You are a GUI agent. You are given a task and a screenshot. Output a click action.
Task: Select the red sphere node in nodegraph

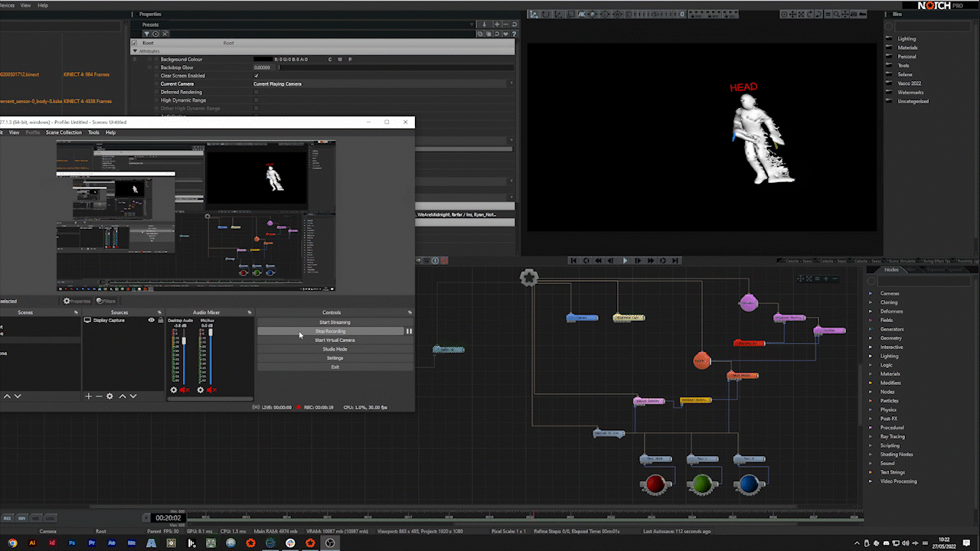coord(655,484)
